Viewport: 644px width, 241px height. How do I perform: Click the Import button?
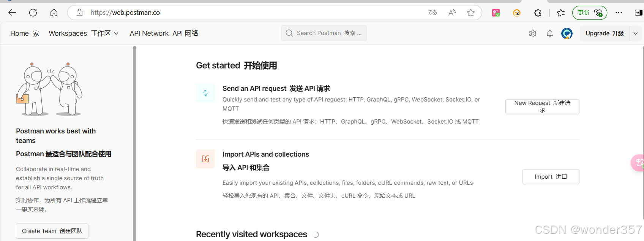pyautogui.click(x=551, y=177)
